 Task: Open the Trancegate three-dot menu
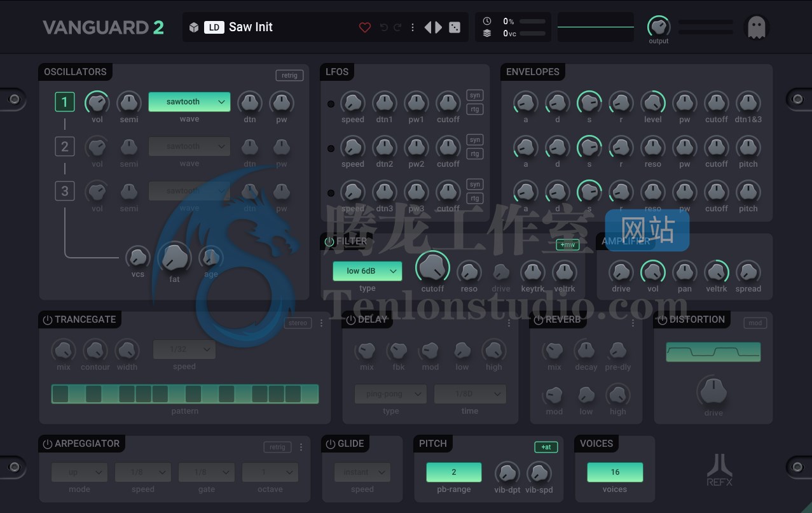click(321, 323)
